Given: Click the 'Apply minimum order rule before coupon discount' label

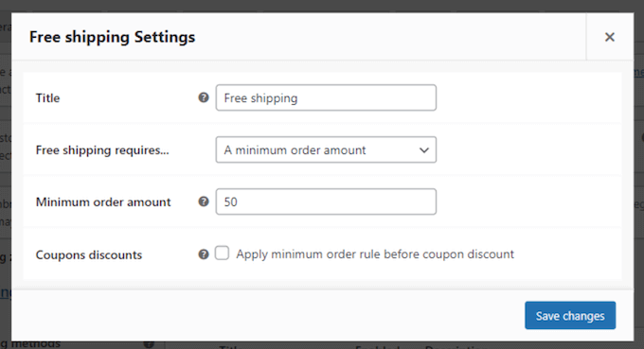Looking at the screenshot, I should coord(375,254).
